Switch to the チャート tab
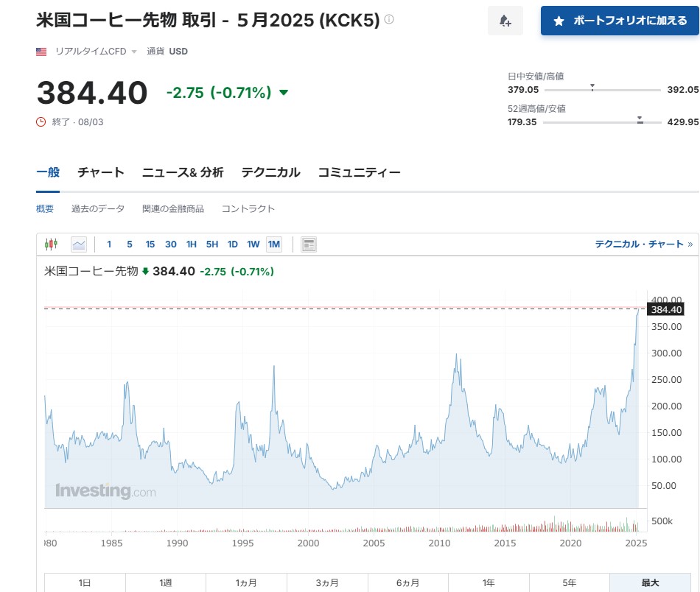700x592 pixels. (101, 172)
